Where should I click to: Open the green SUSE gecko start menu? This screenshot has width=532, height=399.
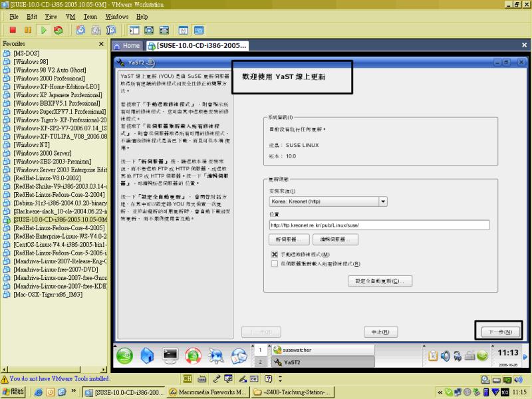(x=124, y=356)
